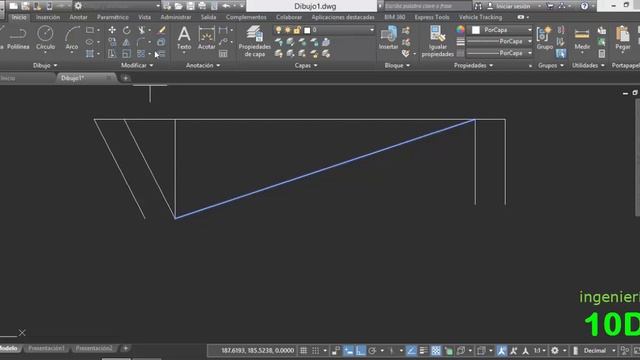The width and height of the screenshot is (640, 360).
Task: Click the Stretch (Estirar) tool icon
Action: pyautogui.click(x=112, y=54)
